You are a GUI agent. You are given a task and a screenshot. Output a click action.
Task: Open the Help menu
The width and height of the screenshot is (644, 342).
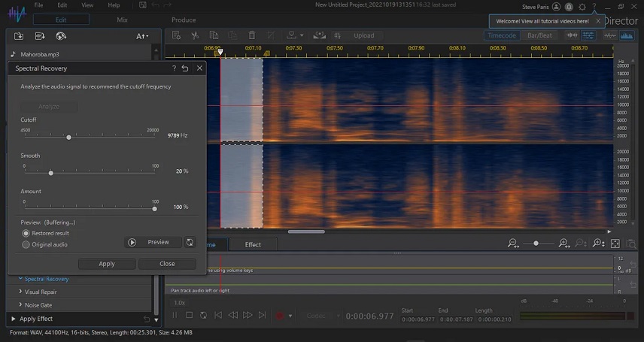point(114,5)
